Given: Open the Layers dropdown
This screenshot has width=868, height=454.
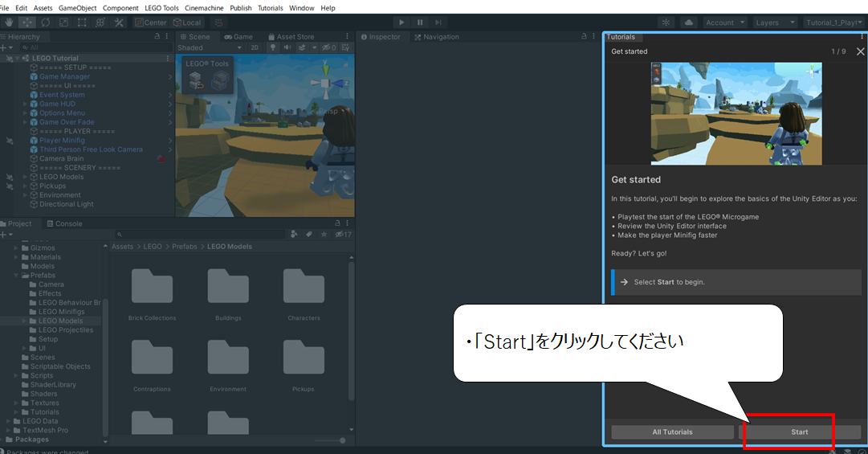Looking at the screenshot, I should pos(775,22).
